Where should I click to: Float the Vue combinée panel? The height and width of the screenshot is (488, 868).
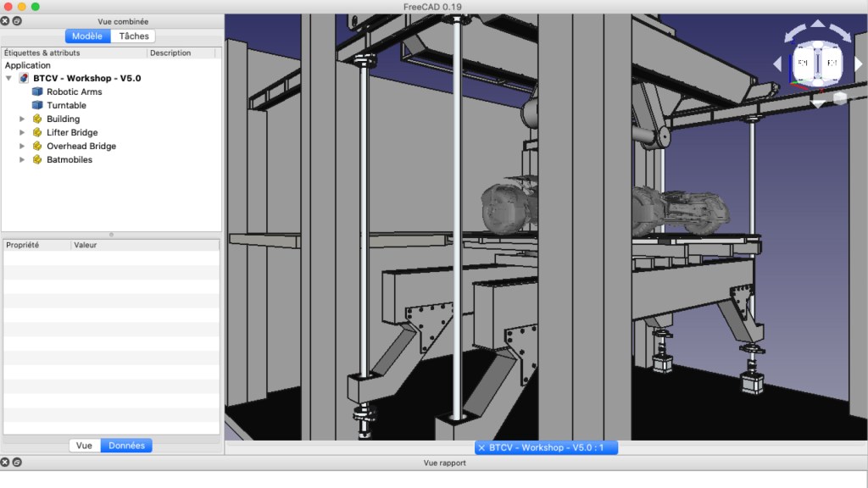click(x=17, y=20)
